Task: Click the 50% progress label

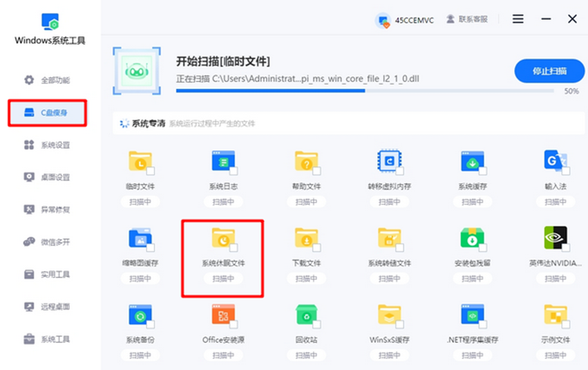Action: pos(571,91)
